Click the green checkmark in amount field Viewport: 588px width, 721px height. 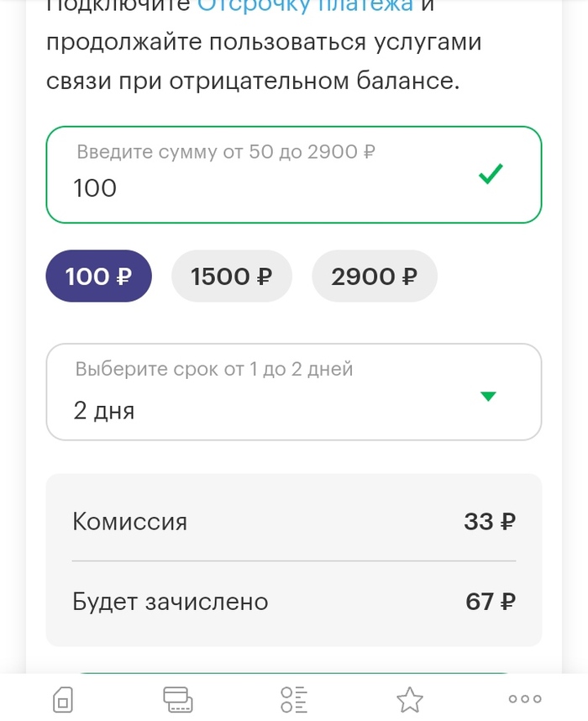pos(491,174)
